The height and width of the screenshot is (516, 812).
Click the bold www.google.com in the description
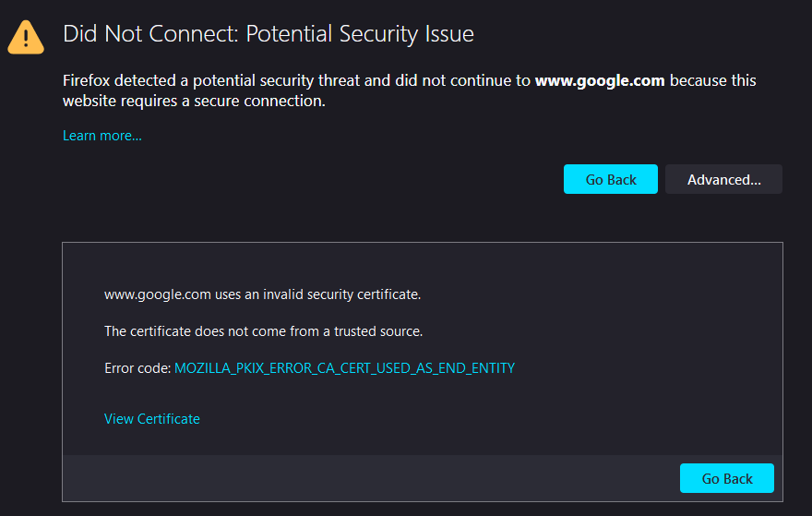600,80
